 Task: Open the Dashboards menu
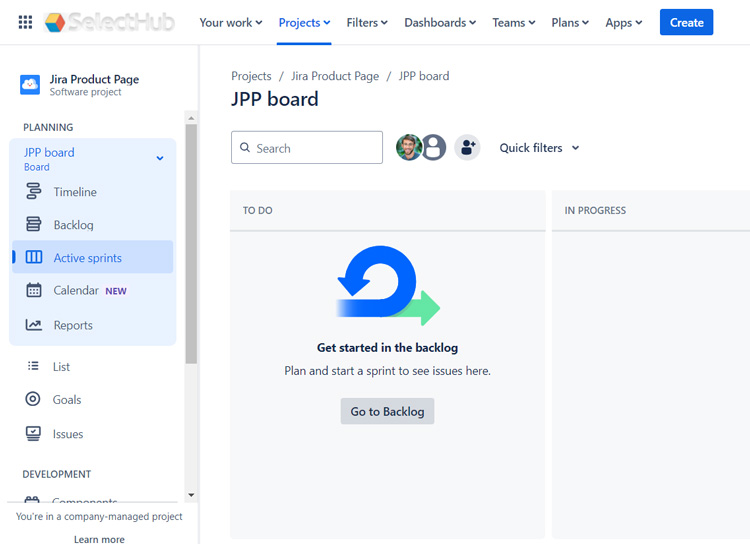click(x=440, y=22)
